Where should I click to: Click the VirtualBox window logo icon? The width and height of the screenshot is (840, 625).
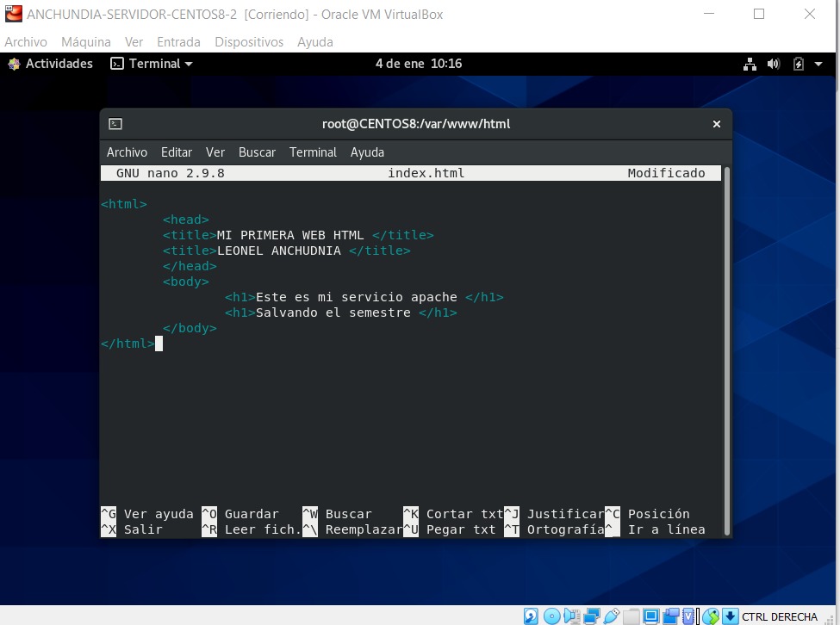pyautogui.click(x=14, y=14)
